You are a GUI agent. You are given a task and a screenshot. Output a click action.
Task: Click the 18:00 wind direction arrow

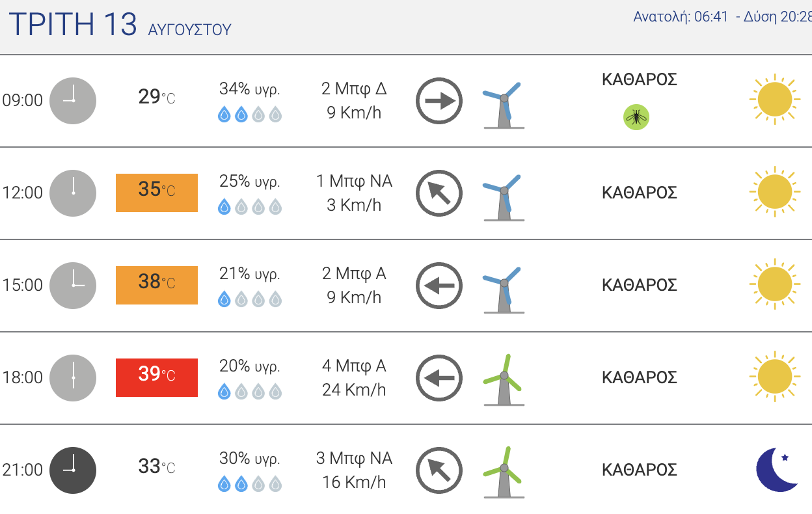click(x=439, y=378)
